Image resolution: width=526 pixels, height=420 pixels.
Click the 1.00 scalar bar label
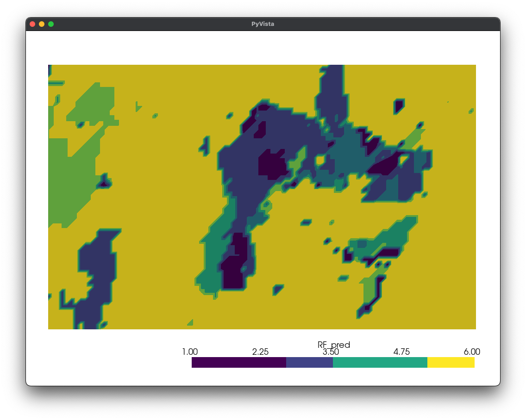tap(190, 352)
